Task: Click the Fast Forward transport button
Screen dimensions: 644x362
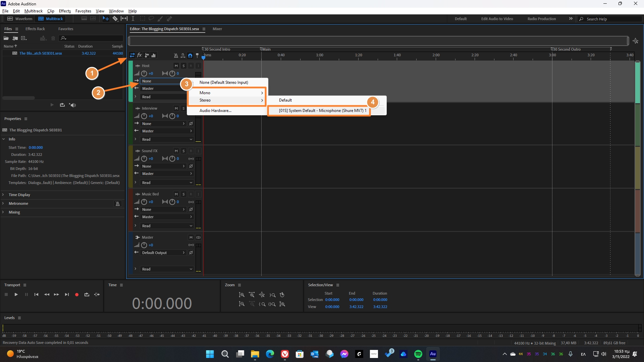Action: (56, 295)
